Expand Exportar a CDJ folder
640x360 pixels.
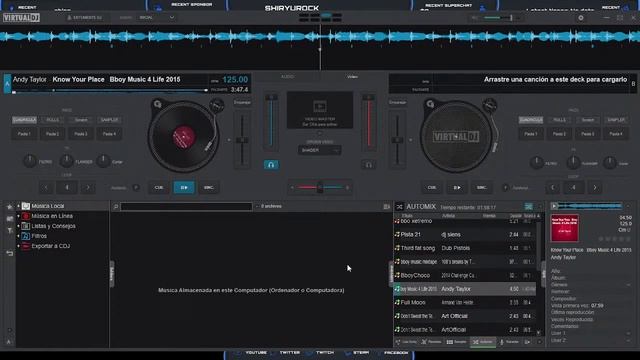click(x=18, y=246)
